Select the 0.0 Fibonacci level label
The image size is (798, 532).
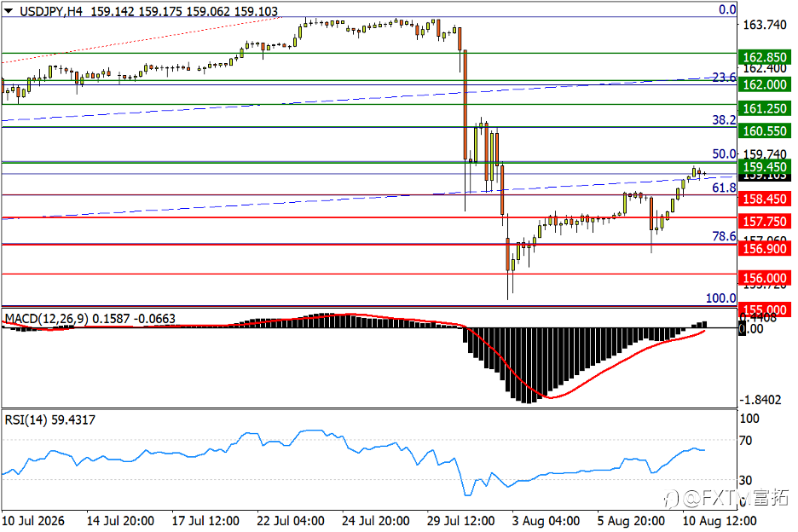(x=727, y=9)
